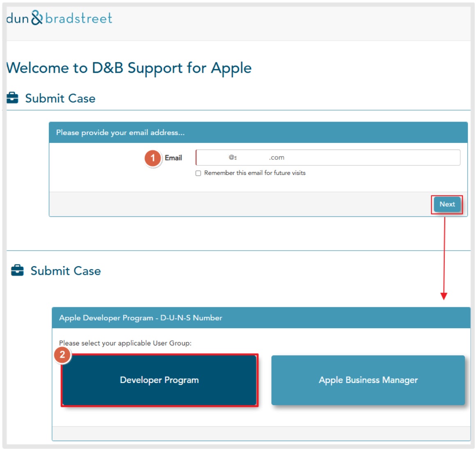476x449 pixels.
Task: Click the red arrow pointing to the second panel
Action: coord(444,258)
